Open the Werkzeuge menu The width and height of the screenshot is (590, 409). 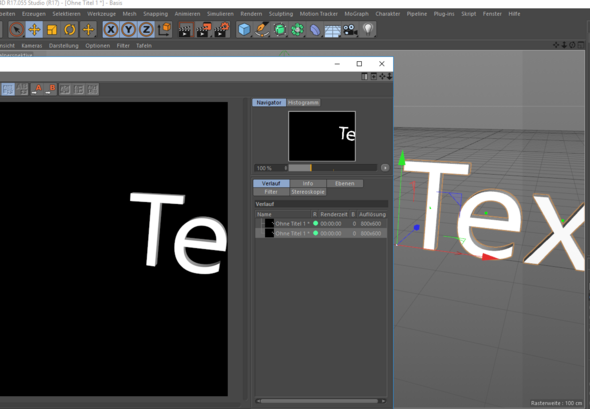[102, 14]
